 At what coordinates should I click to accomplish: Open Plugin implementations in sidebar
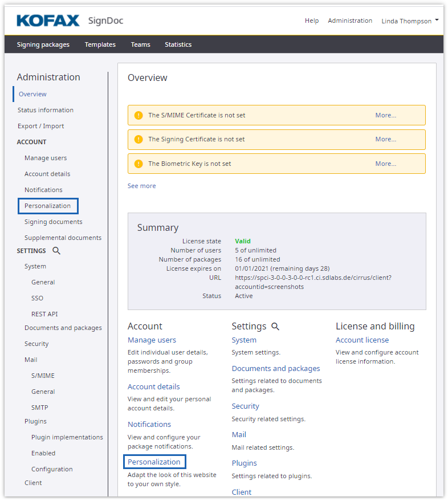tap(67, 437)
